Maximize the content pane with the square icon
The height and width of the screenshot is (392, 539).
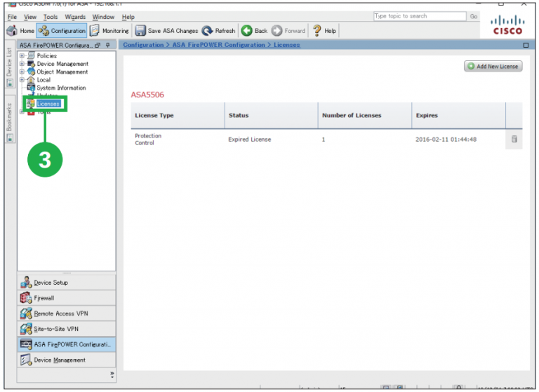tap(526, 45)
